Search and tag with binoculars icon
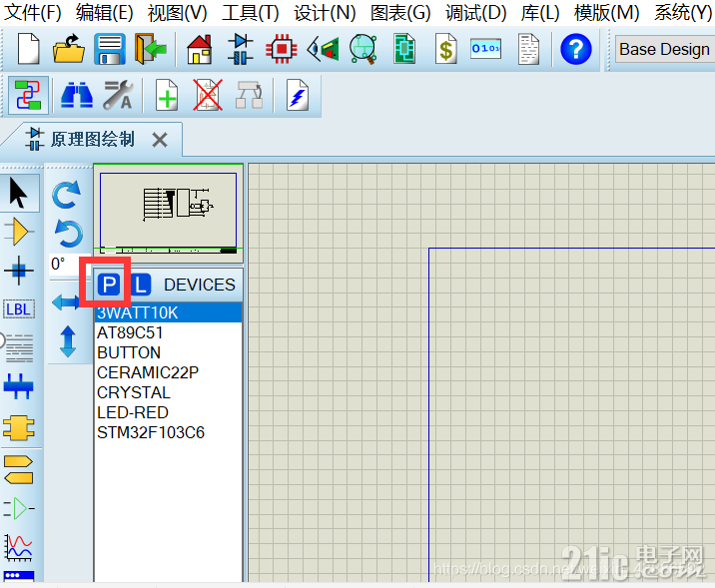 77,95
